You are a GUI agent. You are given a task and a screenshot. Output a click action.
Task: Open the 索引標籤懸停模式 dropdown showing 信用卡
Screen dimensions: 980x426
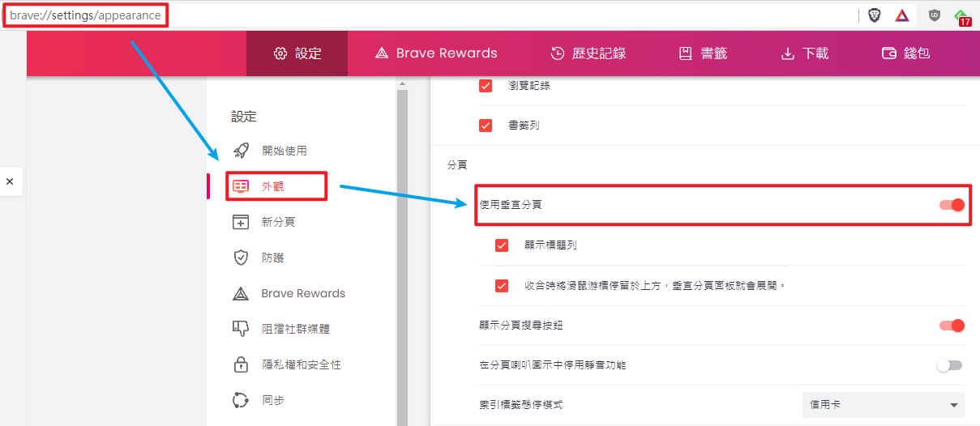point(882,405)
